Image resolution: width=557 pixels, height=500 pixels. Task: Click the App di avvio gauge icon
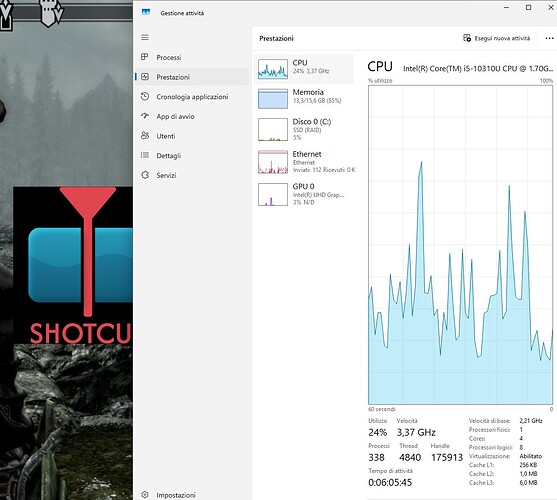pyautogui.click(x=145, y=116)
